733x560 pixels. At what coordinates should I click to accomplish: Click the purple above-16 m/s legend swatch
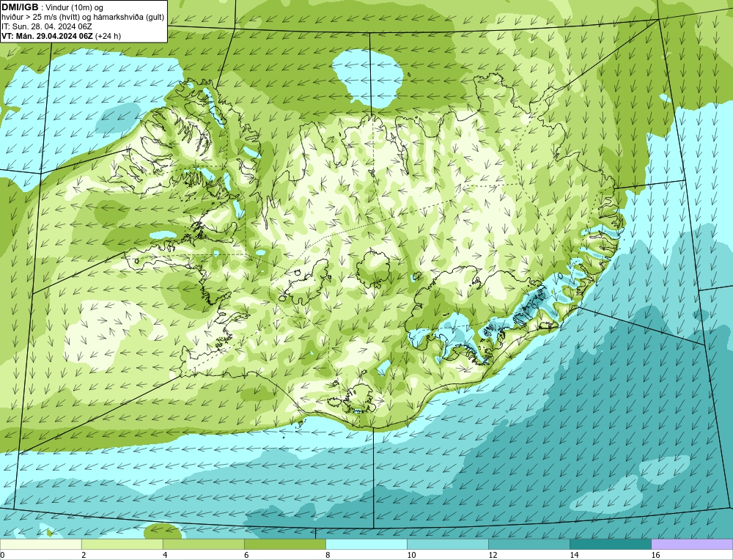tap(692, 545)
